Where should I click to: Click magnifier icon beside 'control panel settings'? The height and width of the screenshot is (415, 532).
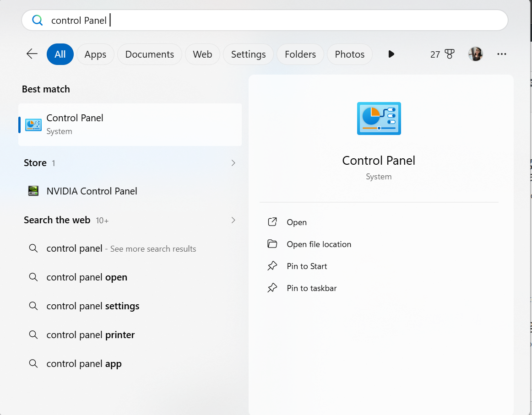coord(33,306)
